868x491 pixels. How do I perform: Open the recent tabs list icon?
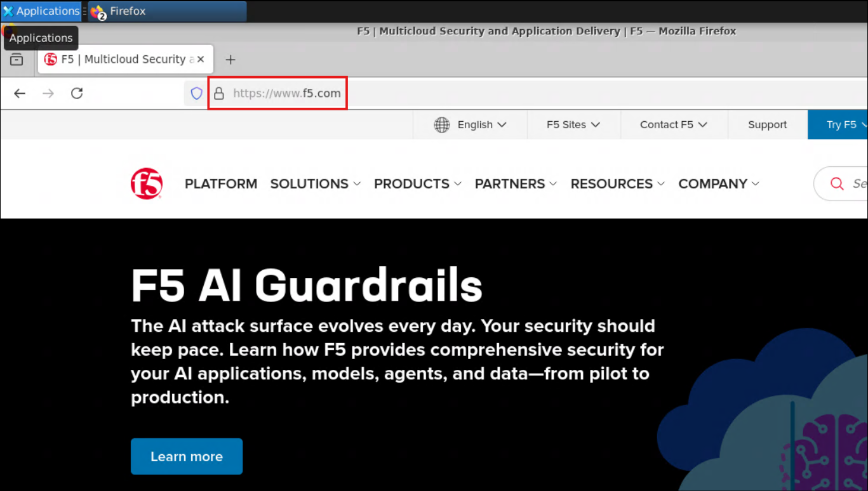click(x=17, y=60)
